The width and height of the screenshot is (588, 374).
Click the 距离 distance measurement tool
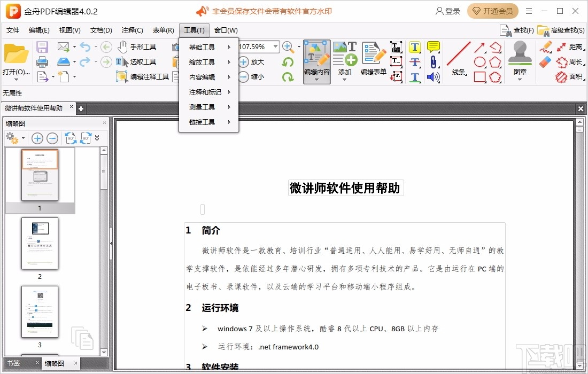pos(575,47)
